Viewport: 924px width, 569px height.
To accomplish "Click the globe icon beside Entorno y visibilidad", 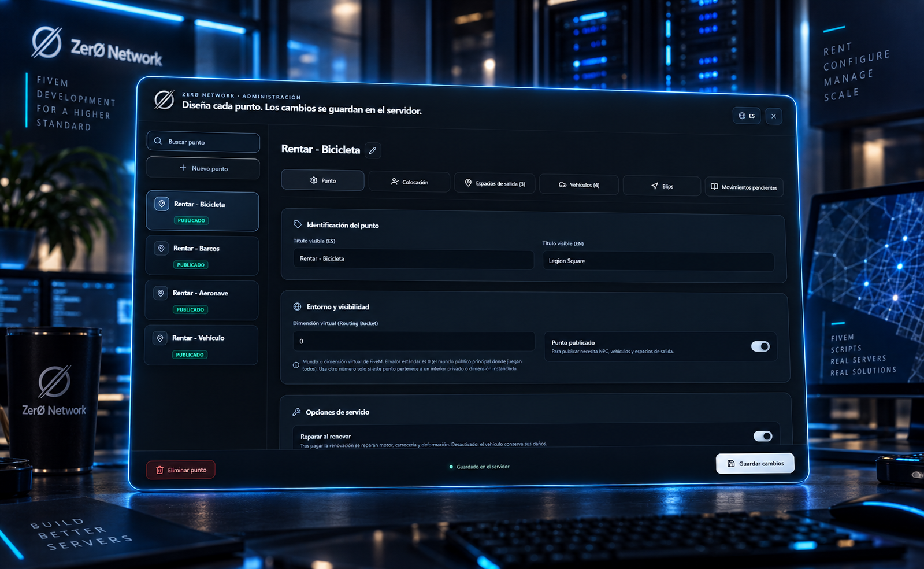I will 297,306.
